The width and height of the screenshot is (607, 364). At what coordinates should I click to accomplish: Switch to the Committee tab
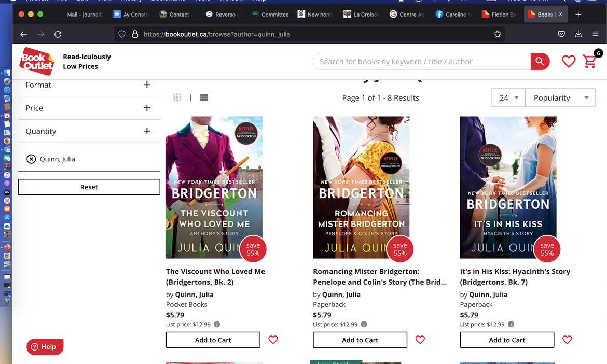[x=270, y=15]
